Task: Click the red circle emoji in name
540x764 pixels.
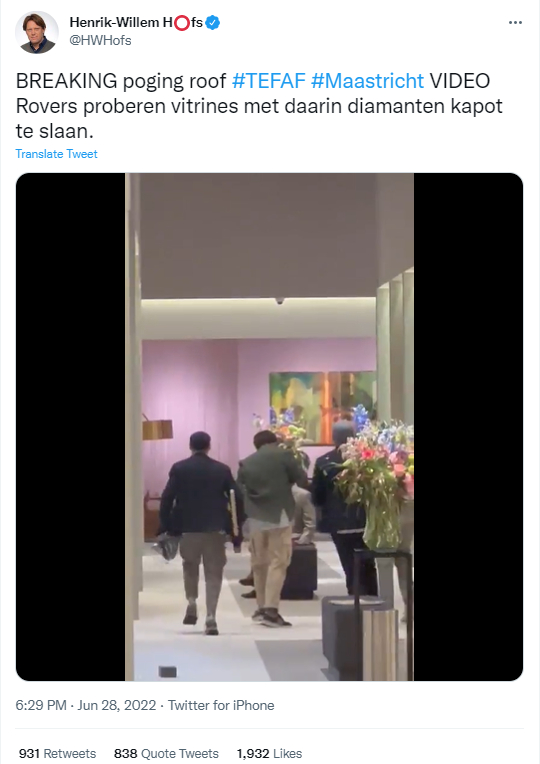Action: tap(182, 23)
